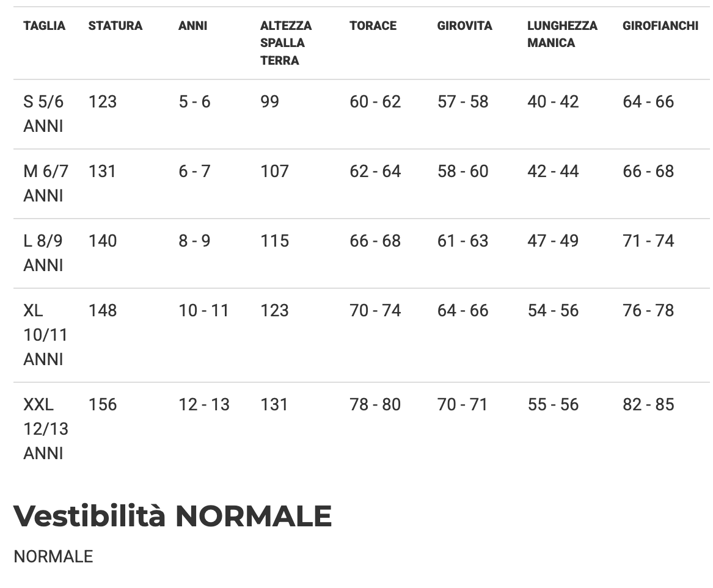Click the statura value 140
Image resolution: width=713 pixels, height=588 pixels.
pyautogui.click(x=102, y=241)
